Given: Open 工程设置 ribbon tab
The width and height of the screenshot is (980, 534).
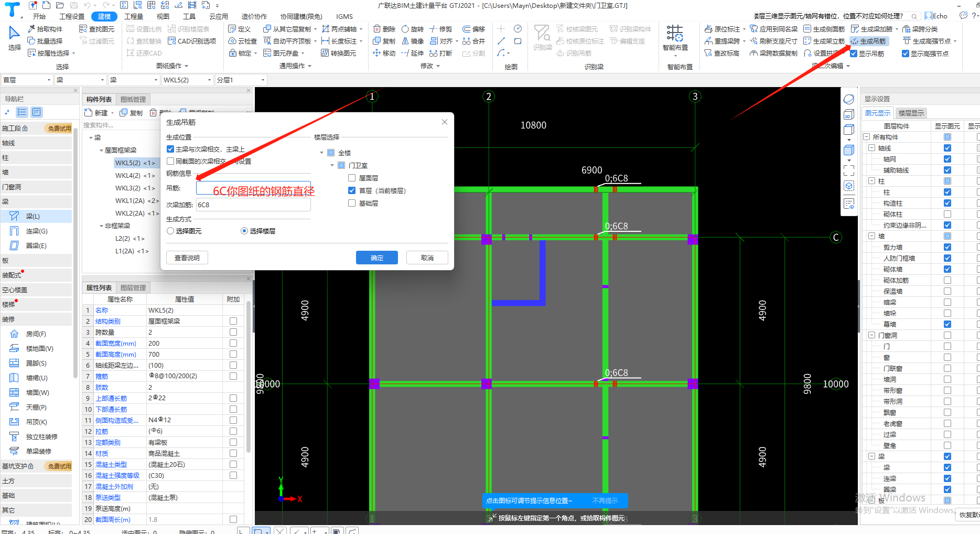Looking at the screenshot, I should coord(72,16).
